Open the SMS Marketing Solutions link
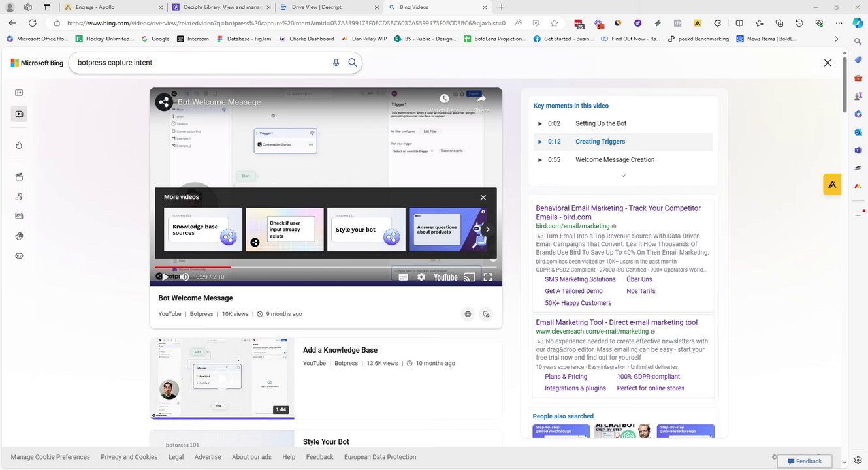The width and height of the screenshot is (868, 470). pos(580,279)
